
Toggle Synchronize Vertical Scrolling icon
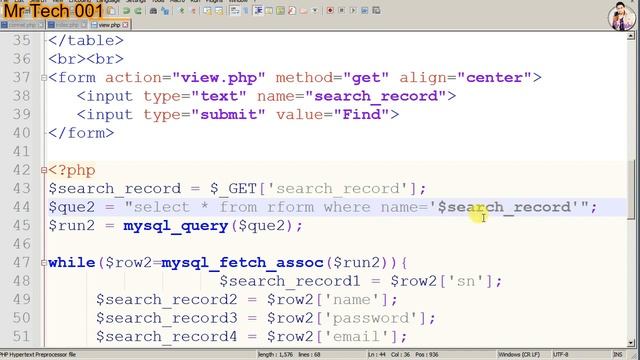pyautogui.click(x=207, y=11)
